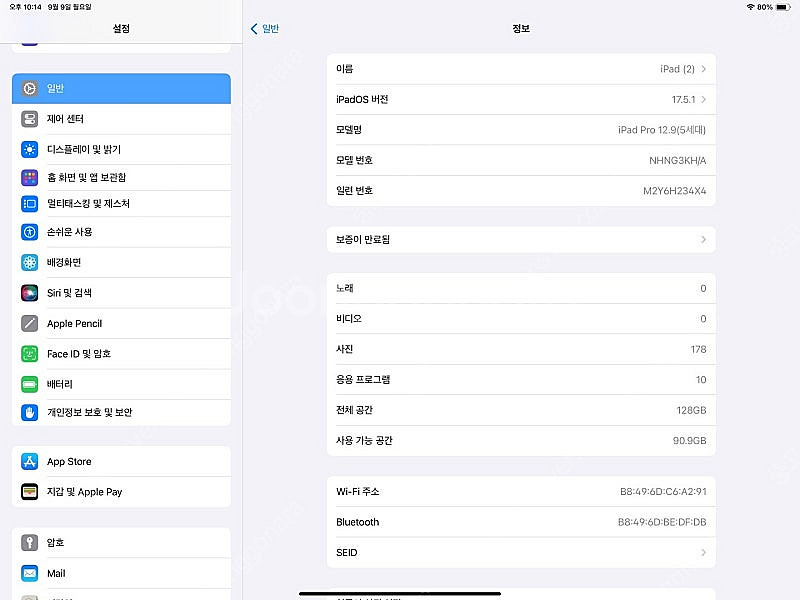Viewport: 800px width, 600px height.
Task: Open Siri 및 검색 settings
Action: (x=121, y=293)
